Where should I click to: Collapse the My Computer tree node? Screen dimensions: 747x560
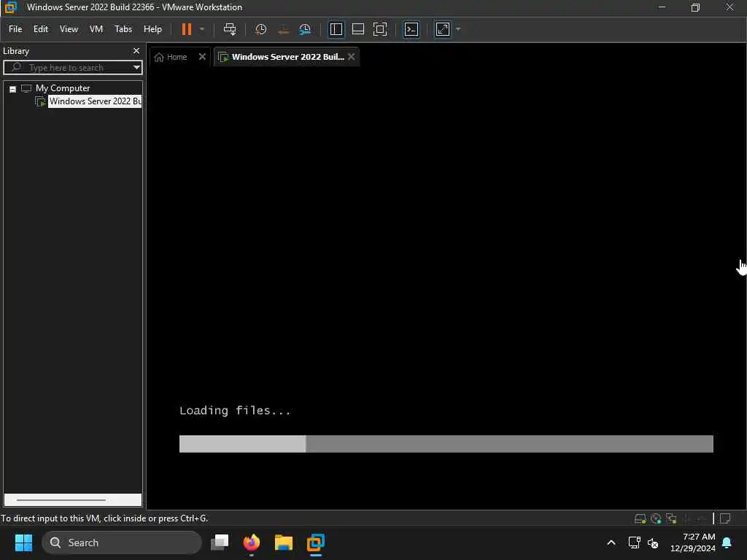tap(13, 88)
